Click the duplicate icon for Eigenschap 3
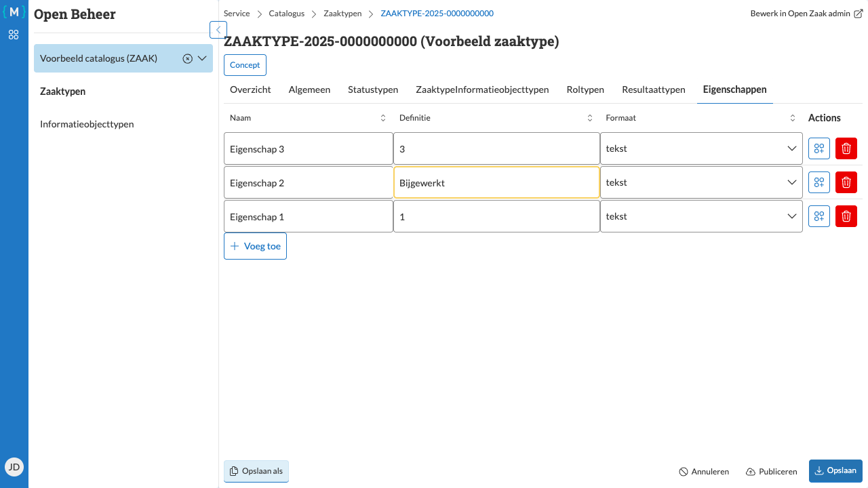Screen dimensions: 868x488 pos(819,148)
